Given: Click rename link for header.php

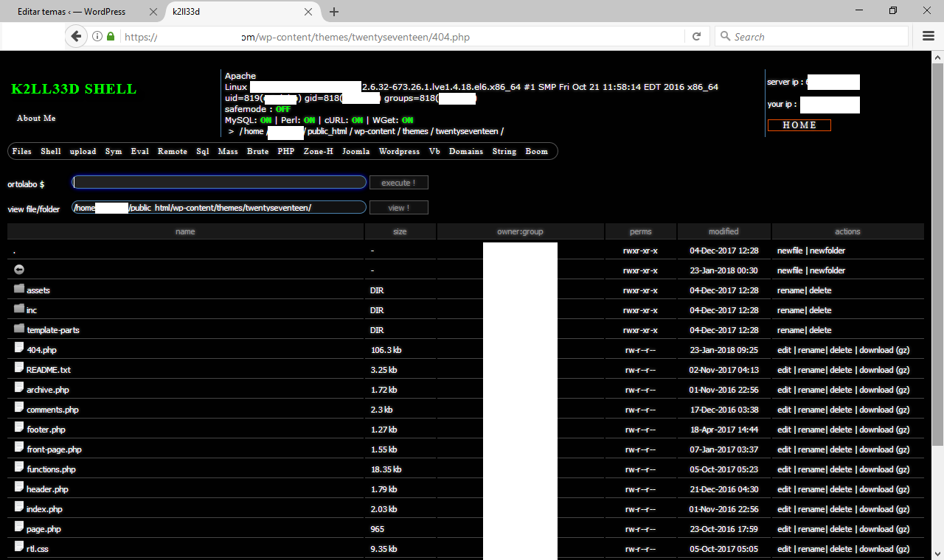Looking at the screenshot, I should coord(811,489).
